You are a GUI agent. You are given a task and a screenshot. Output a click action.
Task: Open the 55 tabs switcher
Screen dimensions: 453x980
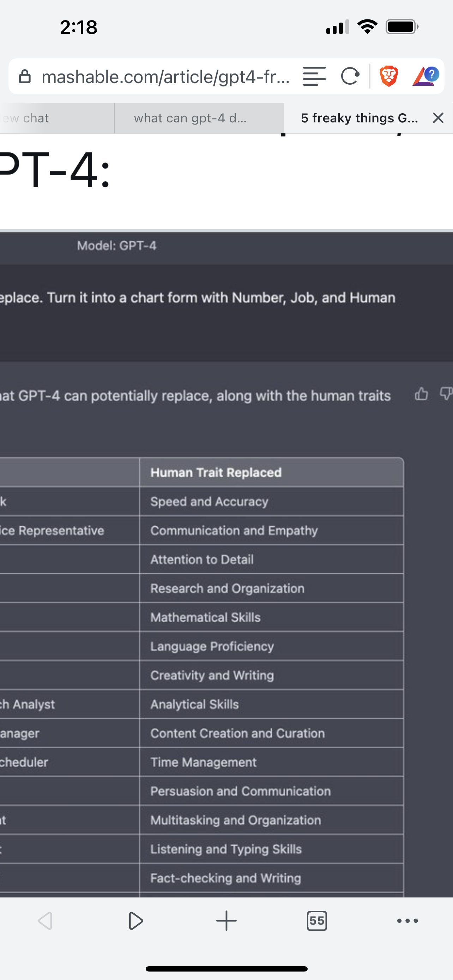point(316,921)
